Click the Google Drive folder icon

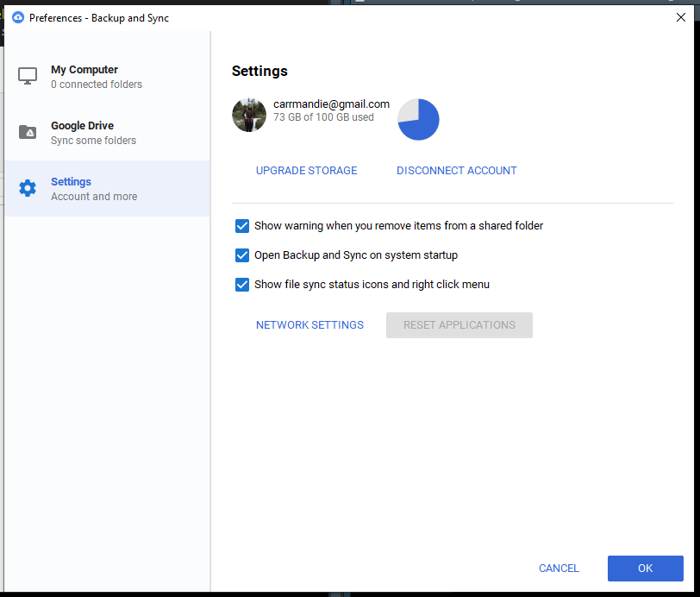point(28,132)
